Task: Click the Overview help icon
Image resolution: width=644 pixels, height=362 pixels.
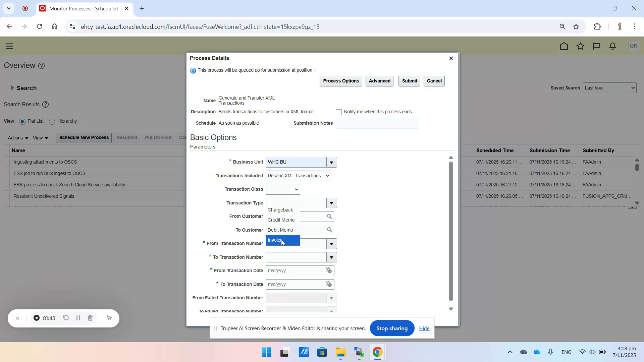Action: pos(41,66)
